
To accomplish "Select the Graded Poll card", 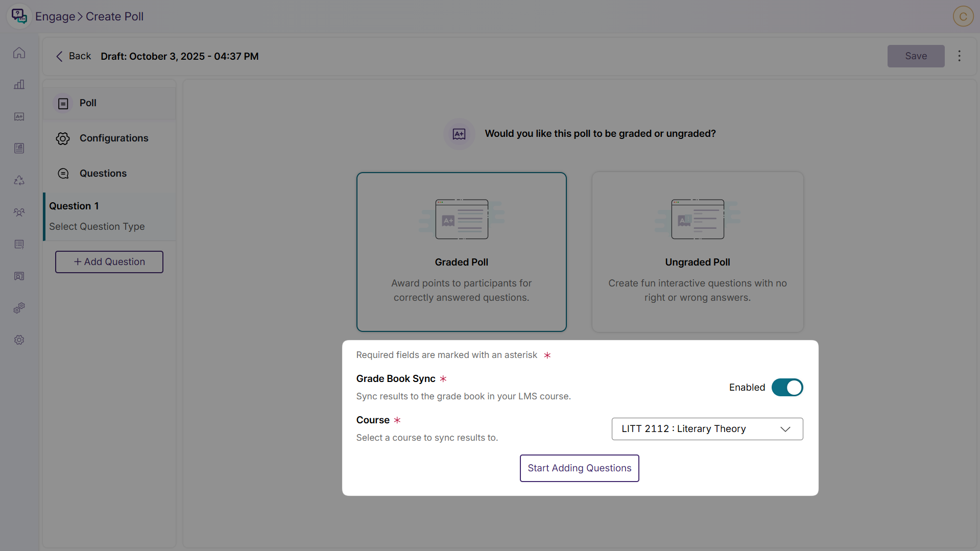I will click(x=461, y=252).
